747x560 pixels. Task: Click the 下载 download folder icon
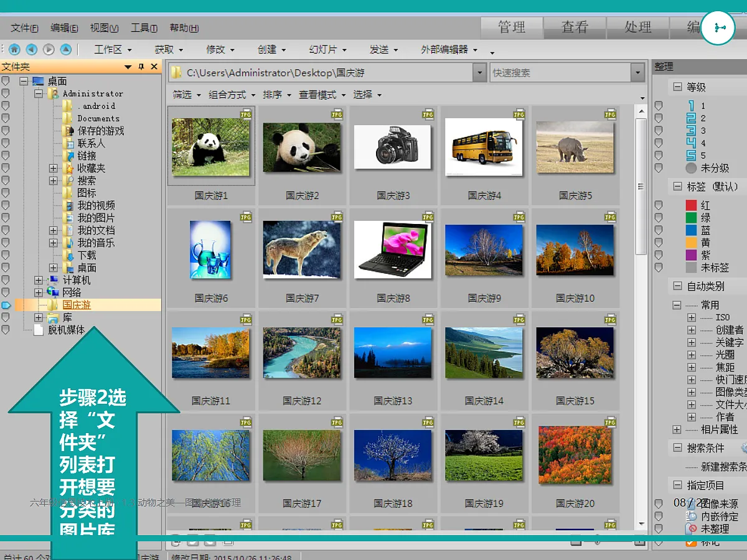(68, 255)
